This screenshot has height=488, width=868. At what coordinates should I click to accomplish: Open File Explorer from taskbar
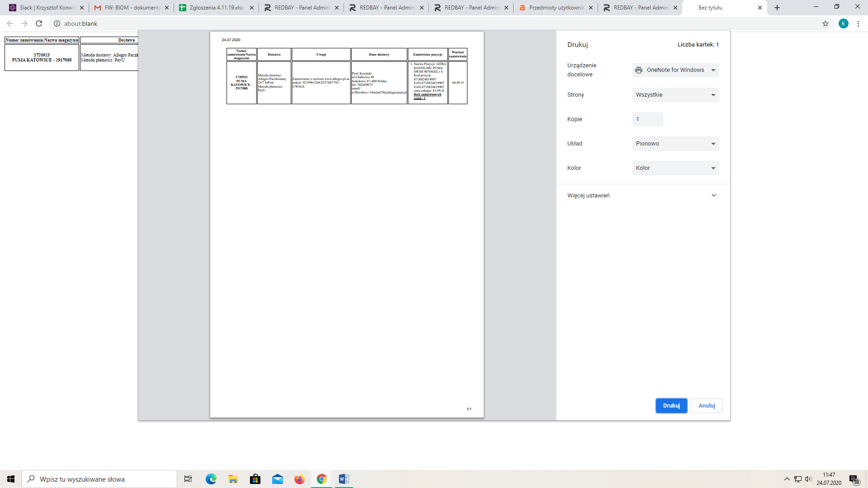[233, 479]
